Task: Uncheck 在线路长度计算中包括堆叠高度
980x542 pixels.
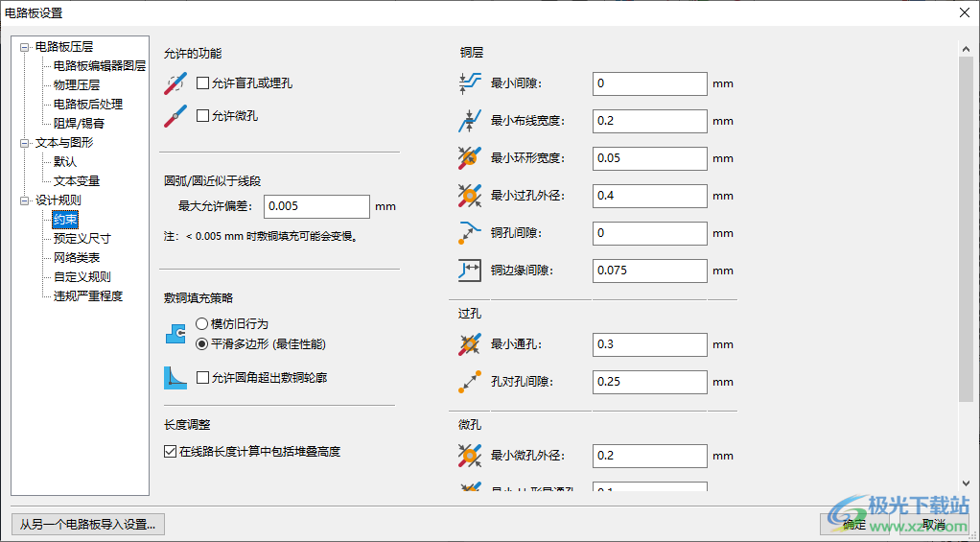Action: click(x=171, y=452)
